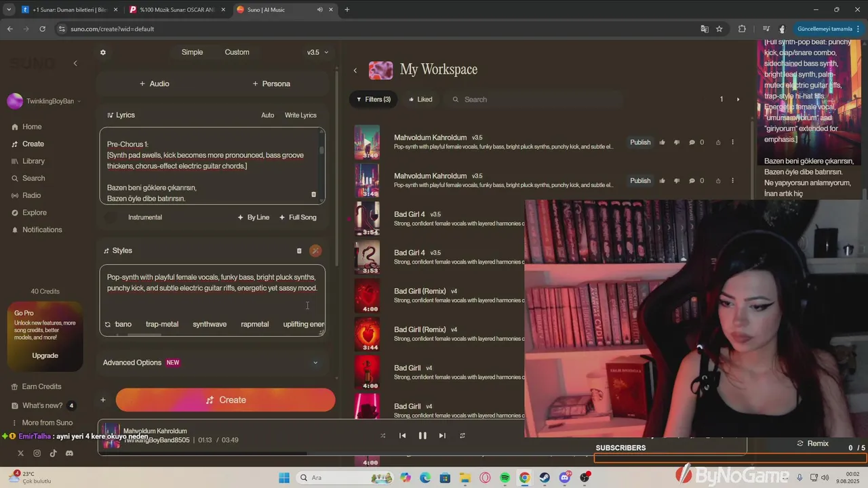The height and width of the screenshot is (488, 868).
Task: Share the first Mahvoldum Kahroldum song
Action: (x=718, y=142)
